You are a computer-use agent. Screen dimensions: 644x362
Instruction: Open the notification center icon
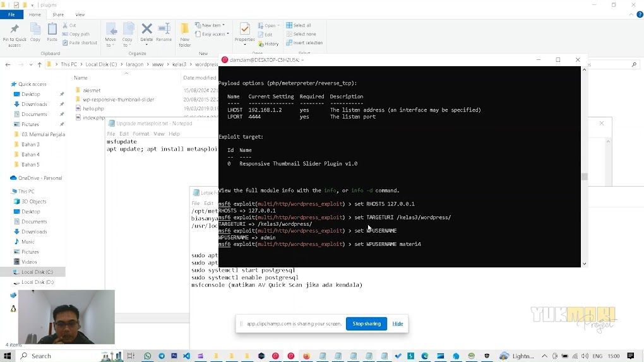(631, 356)
